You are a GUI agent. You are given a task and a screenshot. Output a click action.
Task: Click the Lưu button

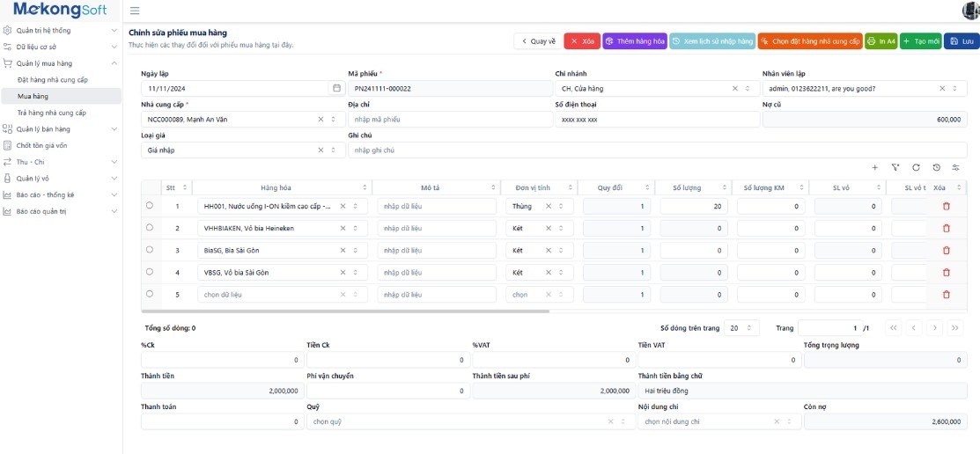[962, 41]
